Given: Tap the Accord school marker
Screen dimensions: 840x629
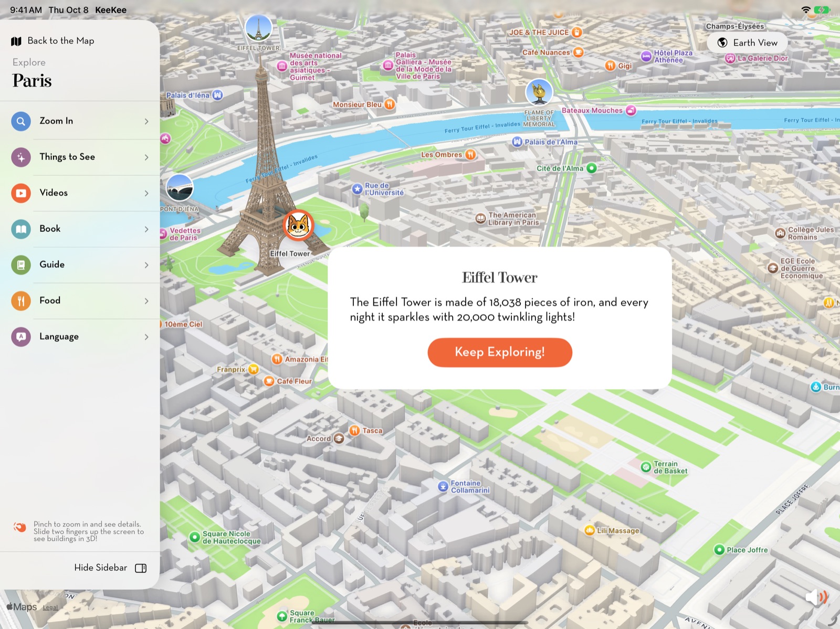Looking at the screenshot, I should [x=339, y=439].
